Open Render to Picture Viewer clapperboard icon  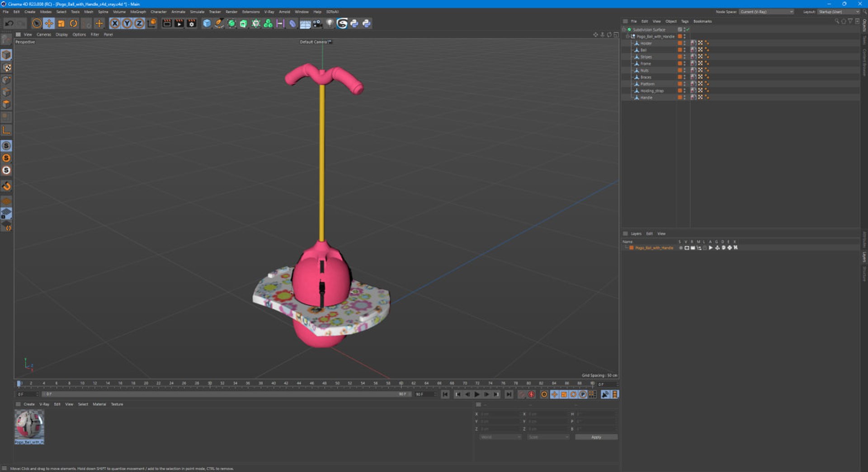click(x=179, y=24)
